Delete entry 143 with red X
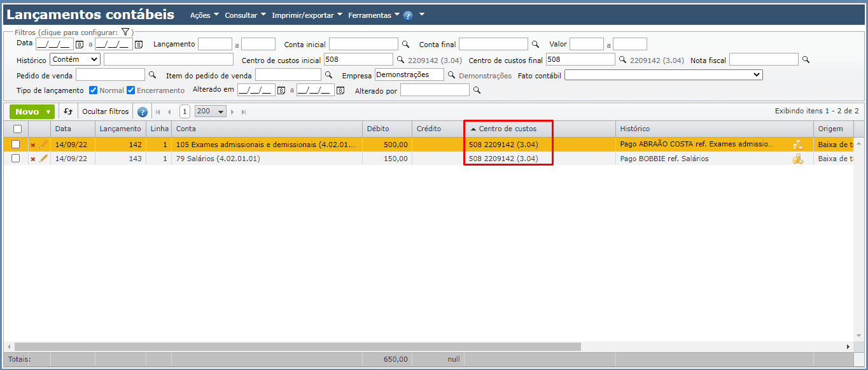868x370 pixels. point(33,159)
